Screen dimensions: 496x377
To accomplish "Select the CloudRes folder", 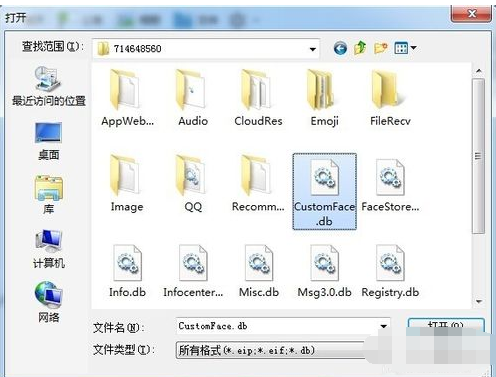I will [258, 98].
